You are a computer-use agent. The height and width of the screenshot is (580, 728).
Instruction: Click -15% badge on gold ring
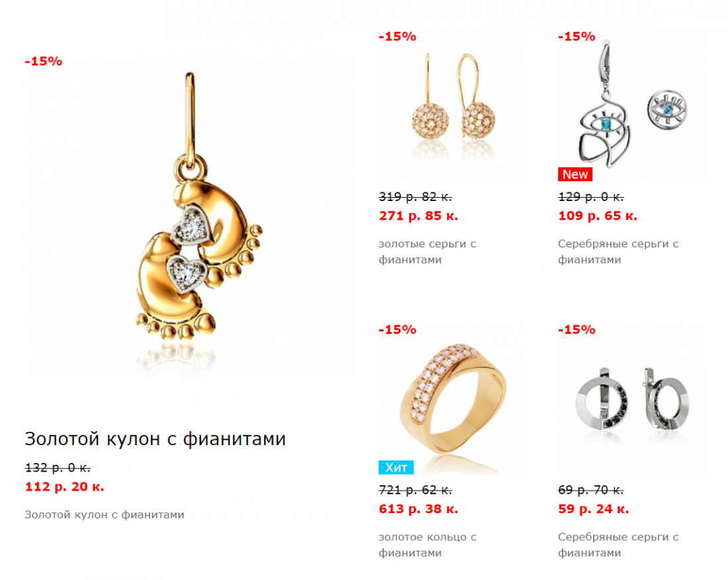click(398, 330)
